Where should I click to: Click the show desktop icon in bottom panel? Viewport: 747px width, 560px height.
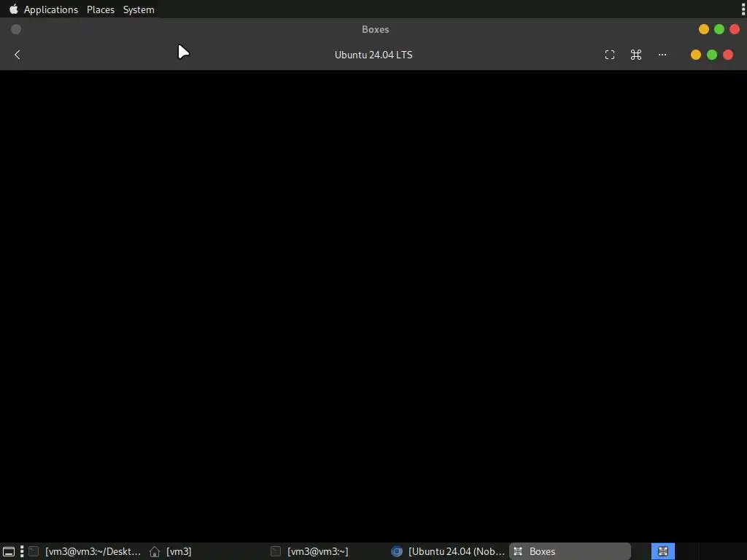click(9, 551)
